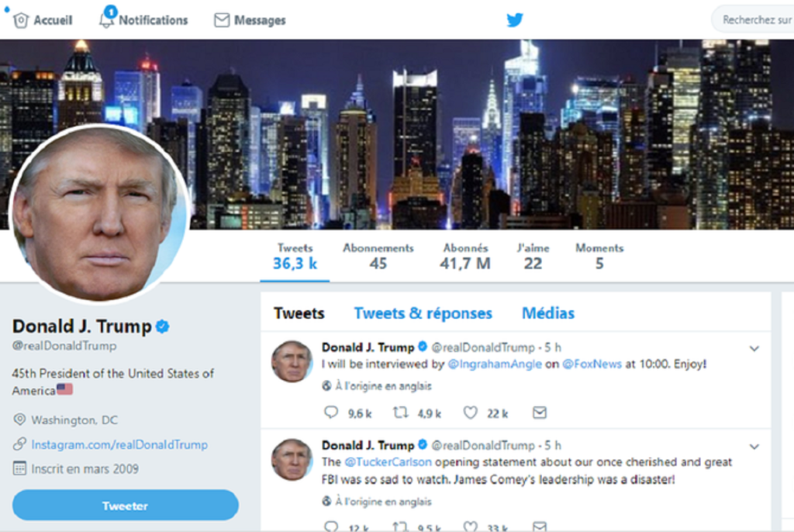This screenshot has width=794, height=532.
Task: Click verified badge next to profile name
Action: pos(163,326)
